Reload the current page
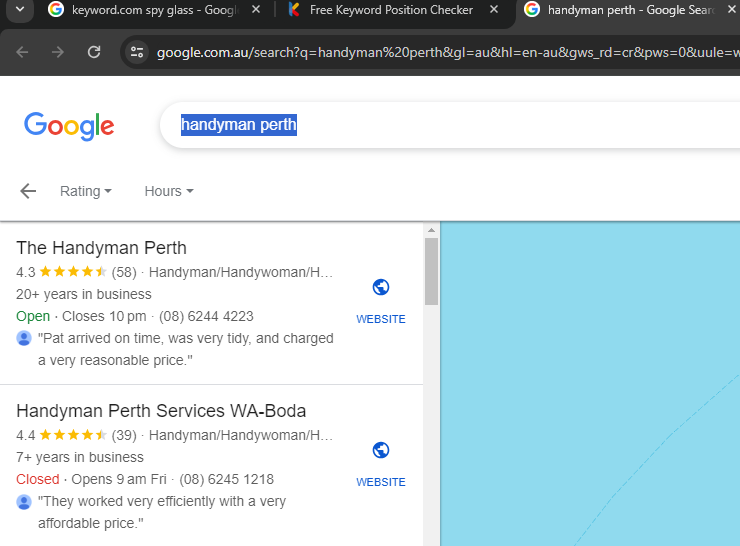Image resolution: width=740 pixels, height=546 pixels. click(94, 52)
